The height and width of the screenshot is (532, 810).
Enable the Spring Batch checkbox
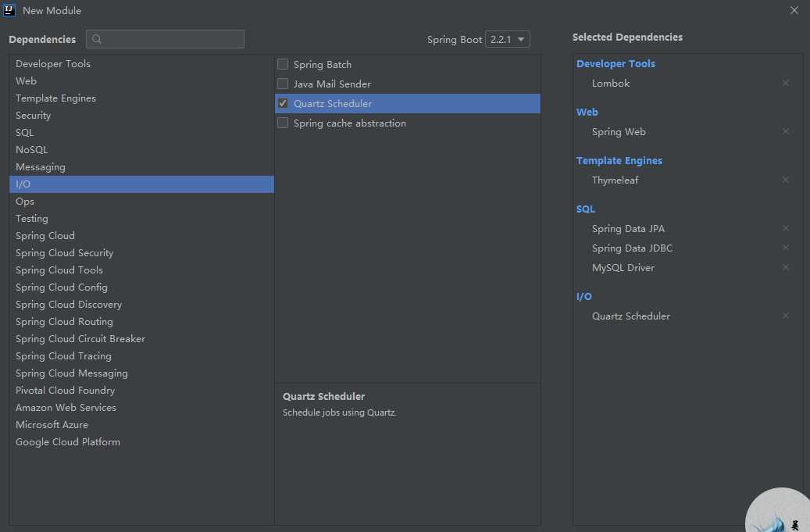(283, 64)
